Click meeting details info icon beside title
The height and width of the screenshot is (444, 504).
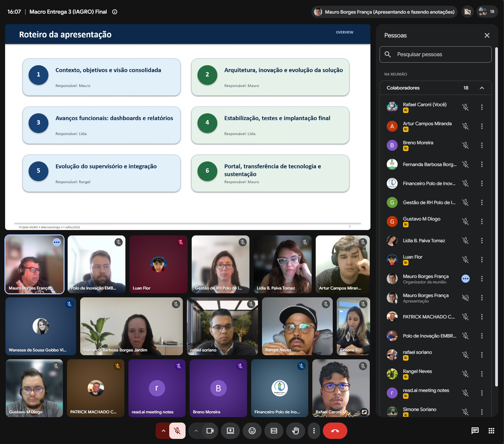tap(115, 12)
